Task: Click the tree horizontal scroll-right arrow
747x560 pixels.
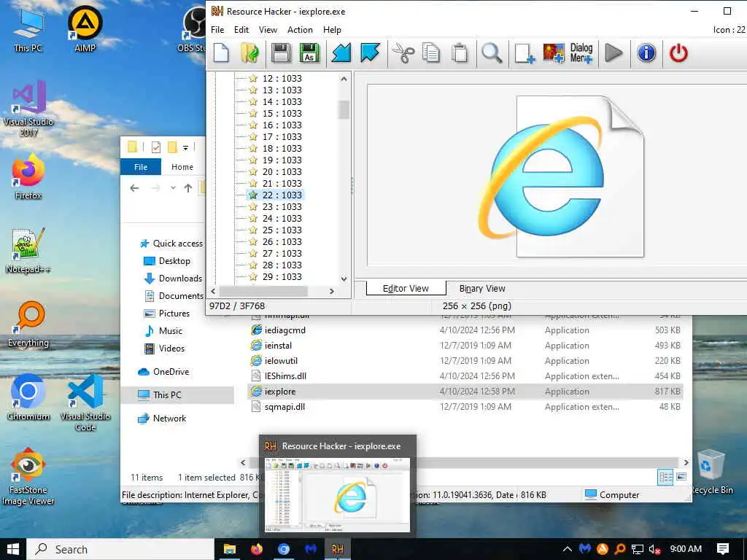Action: (332, 291)
